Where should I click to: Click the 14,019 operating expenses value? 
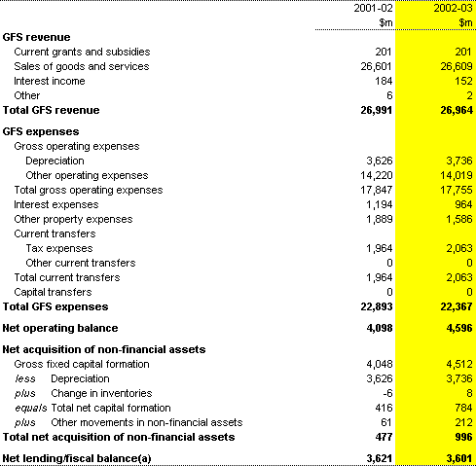pyautogui.click(x=457, y=175)
